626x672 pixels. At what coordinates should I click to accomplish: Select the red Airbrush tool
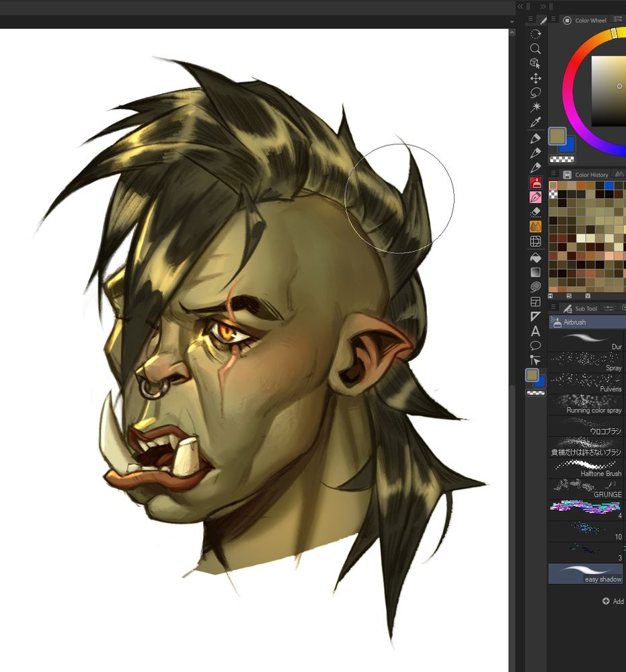pos(535,183)
